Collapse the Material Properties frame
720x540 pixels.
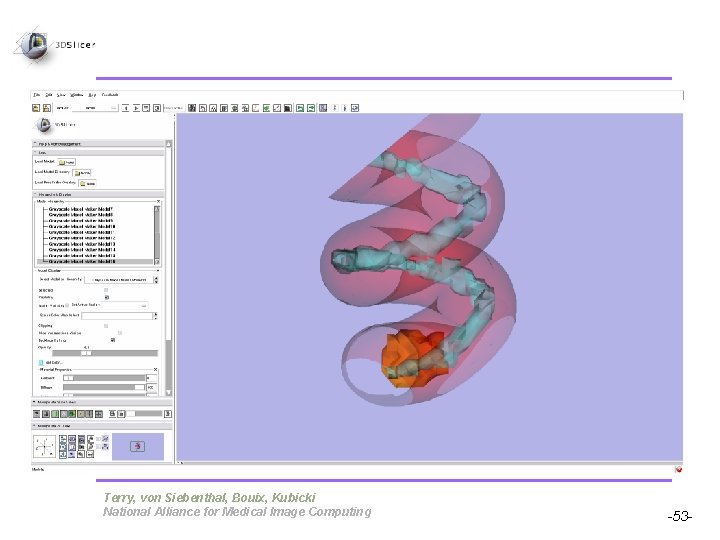tap(155, 369)
